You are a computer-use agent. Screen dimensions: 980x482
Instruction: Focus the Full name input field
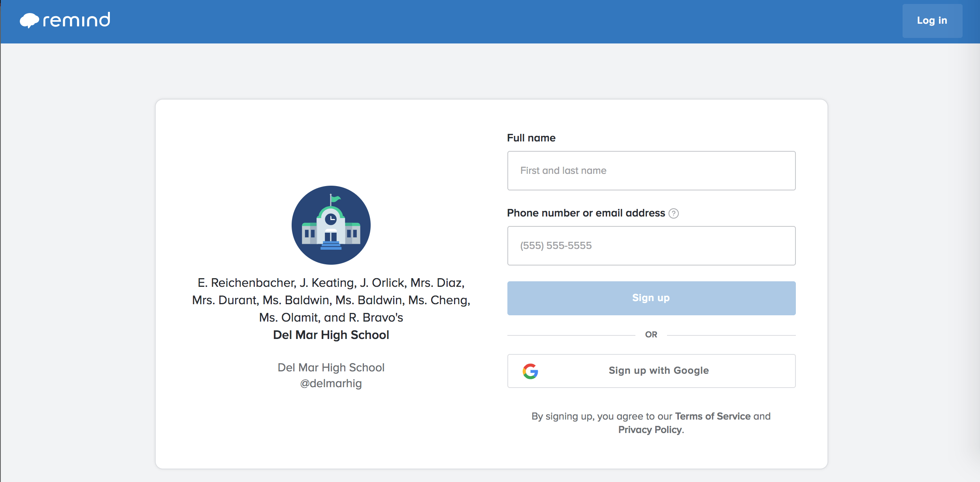pos(651,171)
